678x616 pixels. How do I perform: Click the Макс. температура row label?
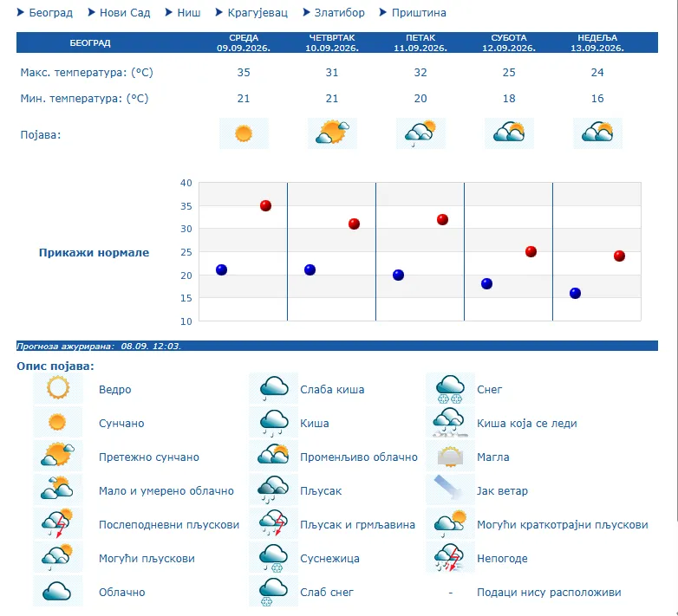[87, 73]
